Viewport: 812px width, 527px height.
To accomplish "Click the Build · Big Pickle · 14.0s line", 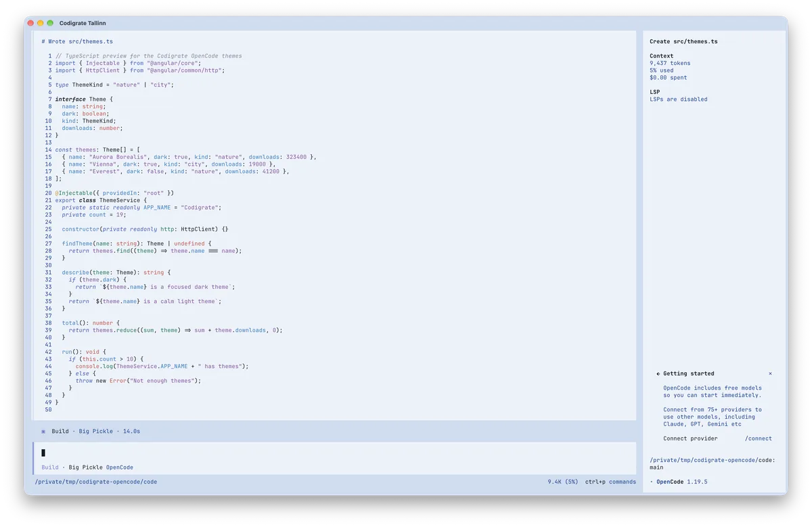I will click(95, 431).
